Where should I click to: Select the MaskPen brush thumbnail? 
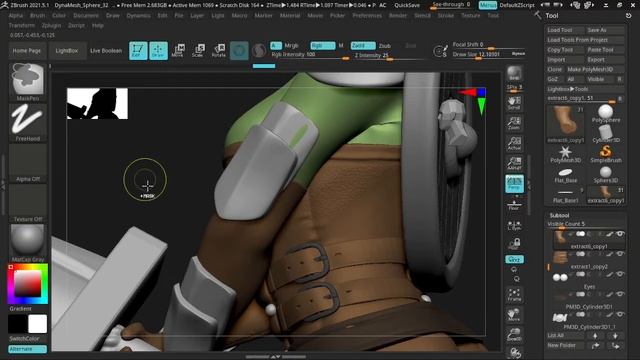[28, 81]
